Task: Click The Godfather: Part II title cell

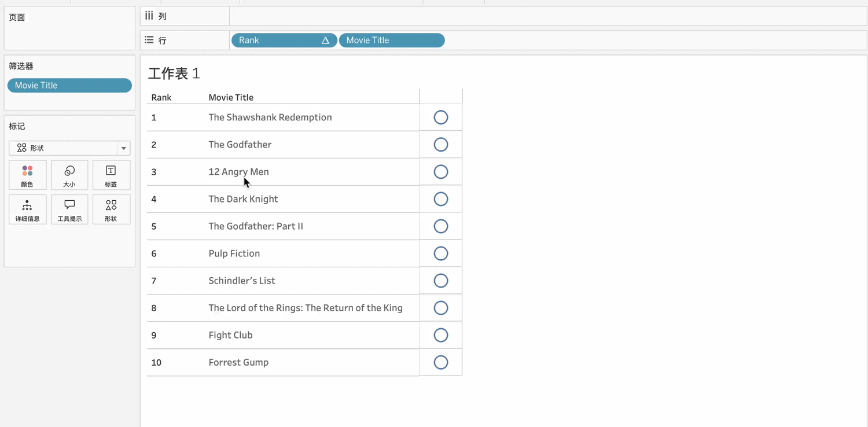Action: pyautogui.click(x=256, y=226)
